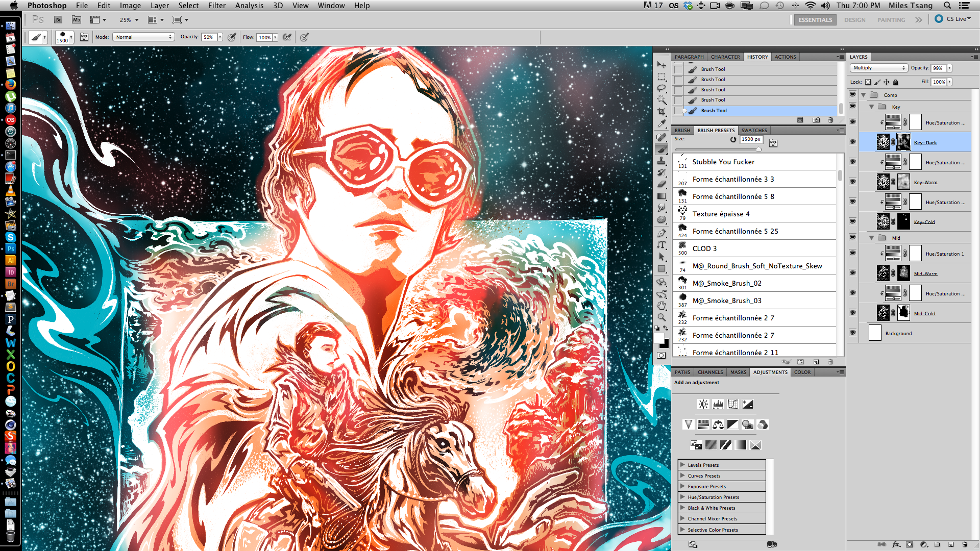Viewport: 980px width, 551px height.
Task: Open the layer Fill slider dropdown
Action: pyautogui.click(x=950, y=82)
